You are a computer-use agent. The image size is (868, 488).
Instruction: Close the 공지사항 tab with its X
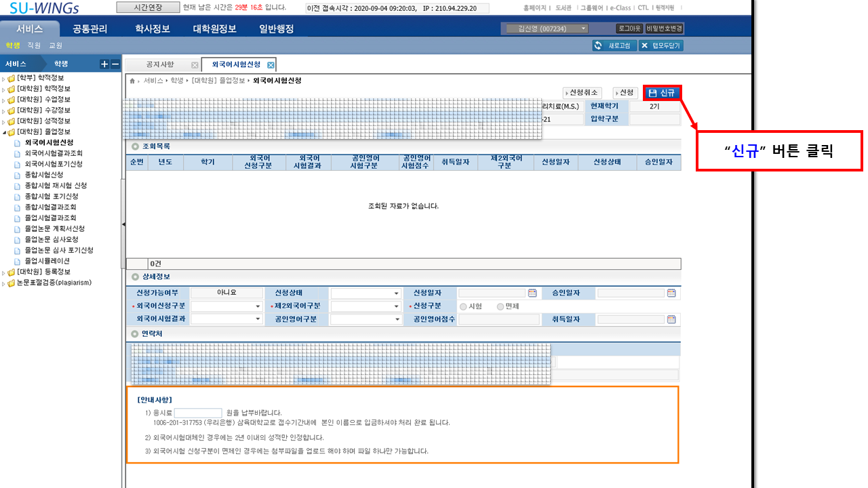tap(195, 65)
